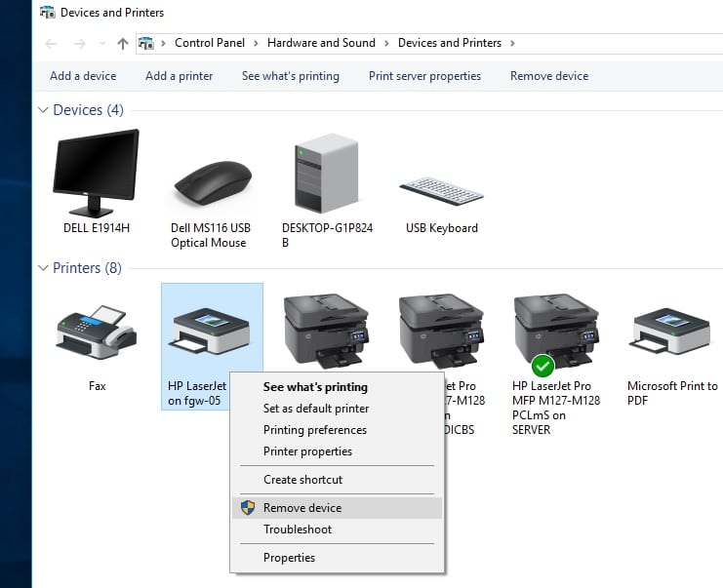Click Add a device in toolbar
The image size is (723, 588).
click(83, 76)
